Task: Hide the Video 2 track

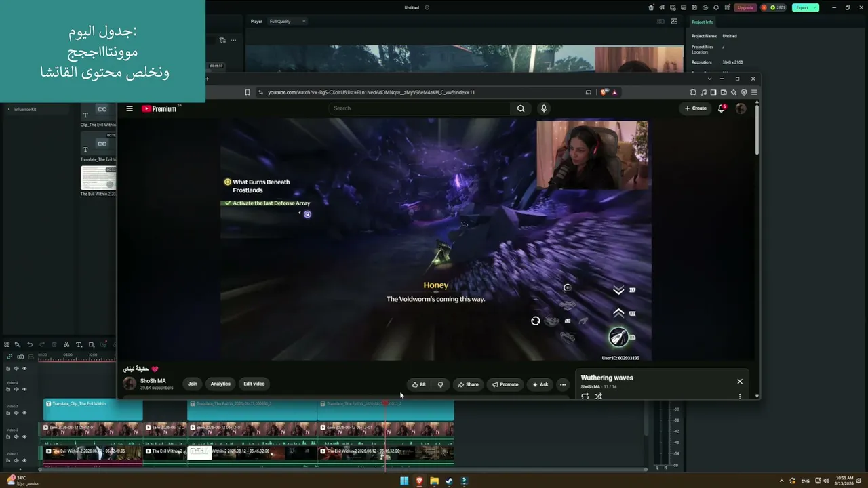Action: (24, 436)
